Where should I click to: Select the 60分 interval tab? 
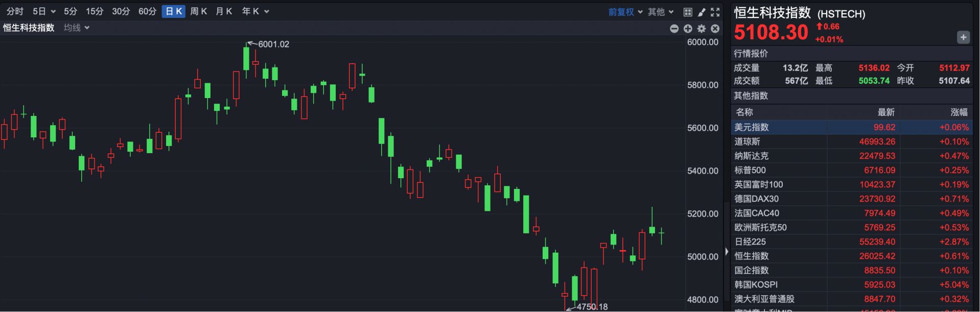click(147, 11)
